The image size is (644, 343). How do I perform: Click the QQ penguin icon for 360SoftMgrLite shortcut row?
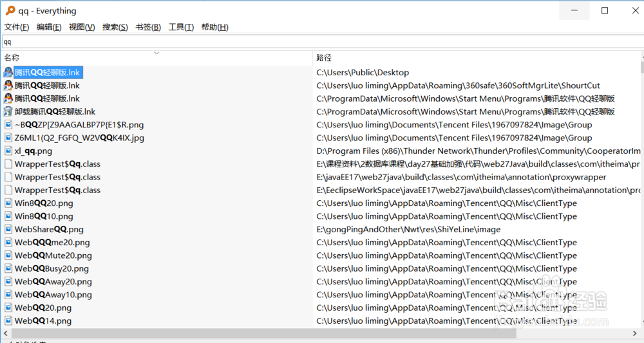8,86
